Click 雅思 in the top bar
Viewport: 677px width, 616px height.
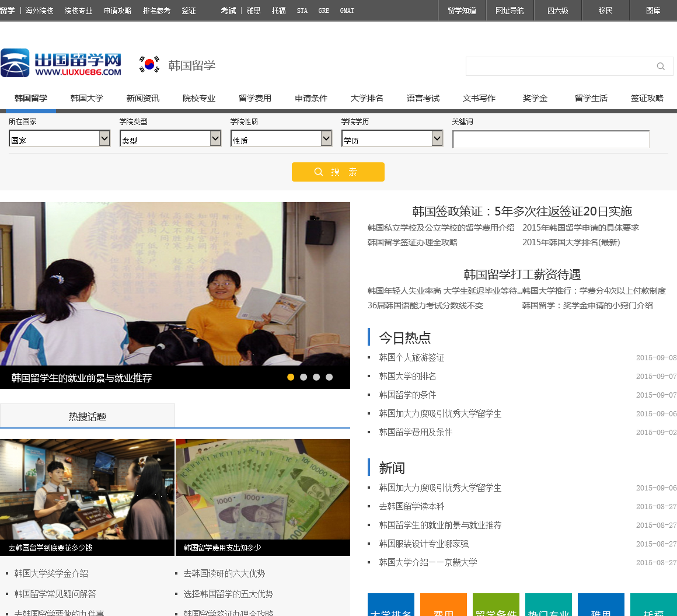pos(253,11)
